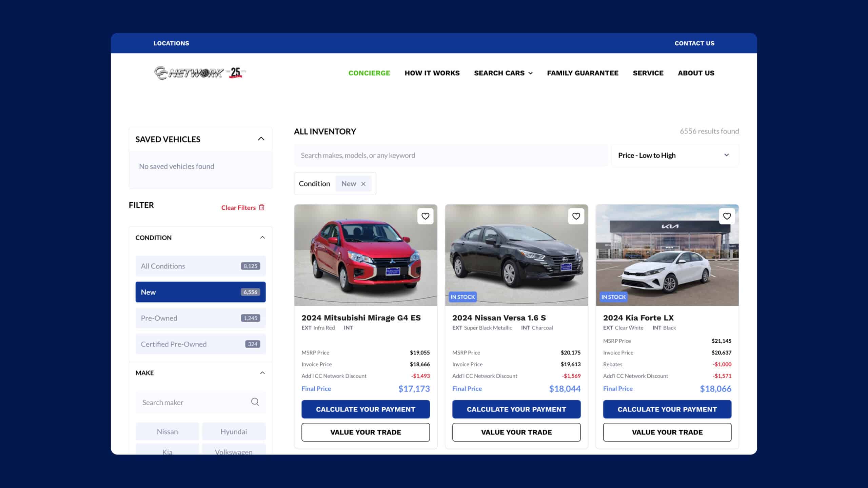Open the Concierge page

tap(369, 73)
